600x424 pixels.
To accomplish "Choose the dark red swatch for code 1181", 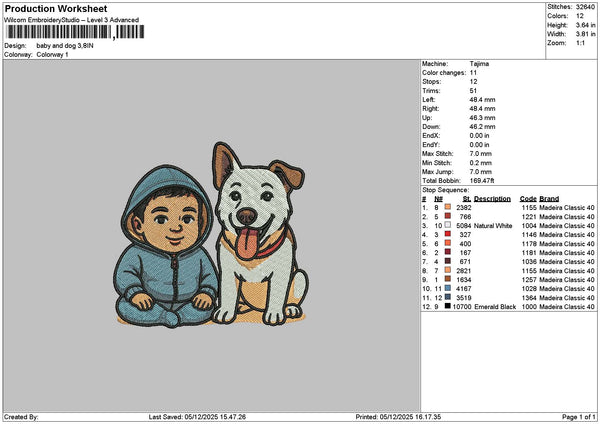I will pyautogui.click(x=447, y=252).
